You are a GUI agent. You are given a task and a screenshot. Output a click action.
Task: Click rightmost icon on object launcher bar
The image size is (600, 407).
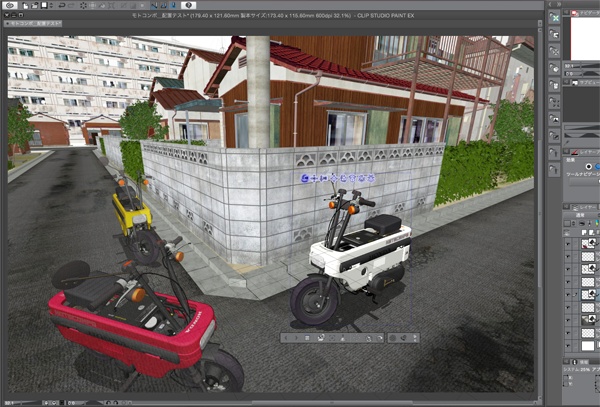pos(414,338)
